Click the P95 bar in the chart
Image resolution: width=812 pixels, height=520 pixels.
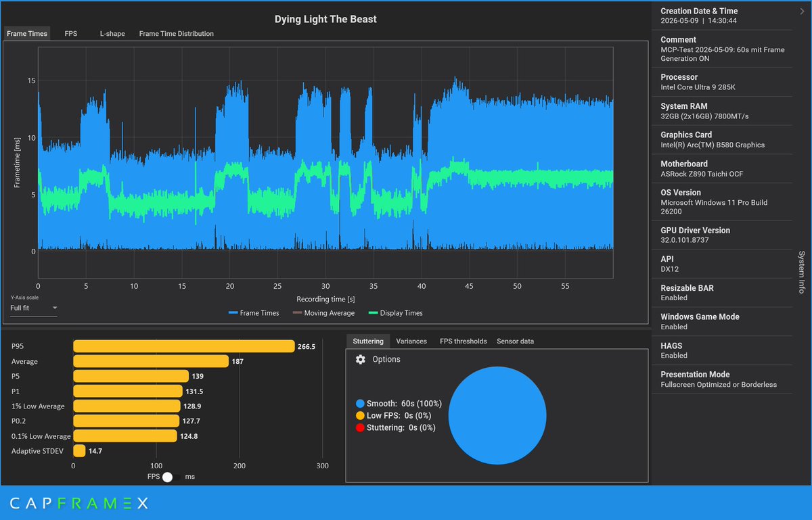(184, 346)
